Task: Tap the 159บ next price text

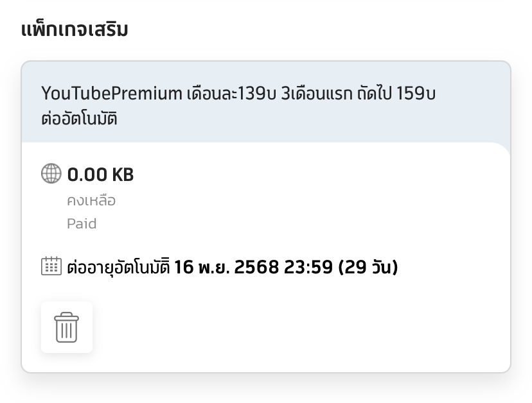Action: (416, 94)
